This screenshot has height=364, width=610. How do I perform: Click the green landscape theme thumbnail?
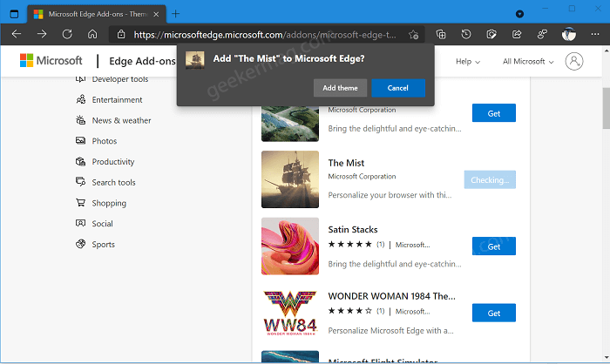click(x=290, y=124)
